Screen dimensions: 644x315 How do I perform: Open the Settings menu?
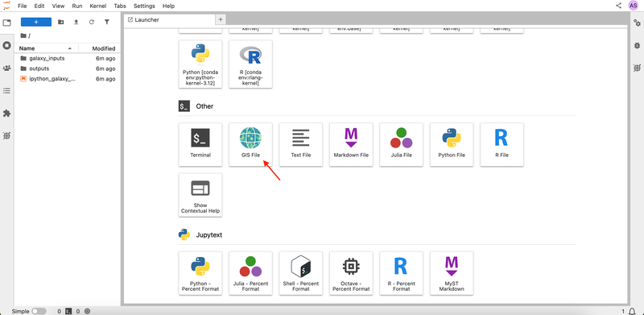(144, 6)
